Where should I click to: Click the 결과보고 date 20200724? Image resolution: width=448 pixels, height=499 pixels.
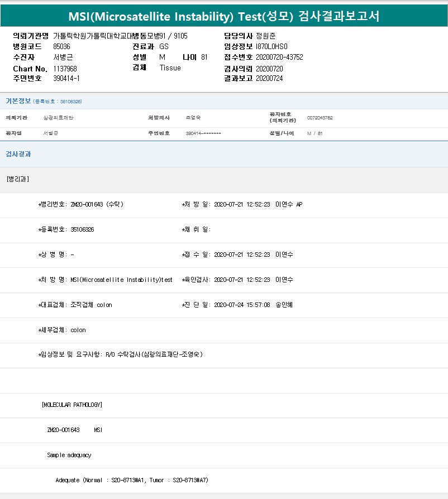click(x=269, y=79)
